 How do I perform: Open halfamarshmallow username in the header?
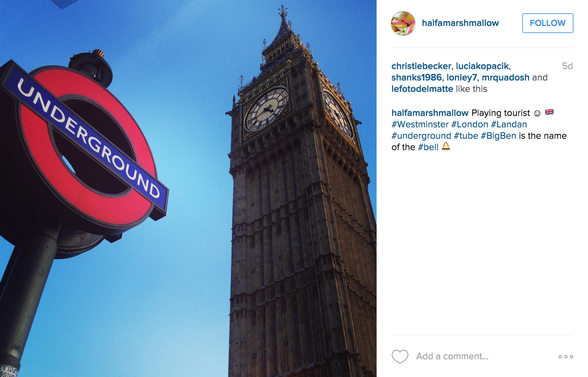click(460, 23)
